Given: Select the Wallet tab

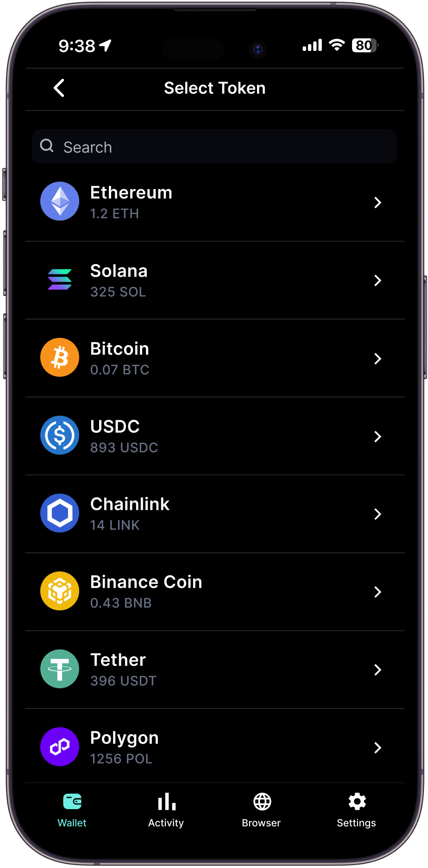Looking at the screenshot, I should pos(72,809).
